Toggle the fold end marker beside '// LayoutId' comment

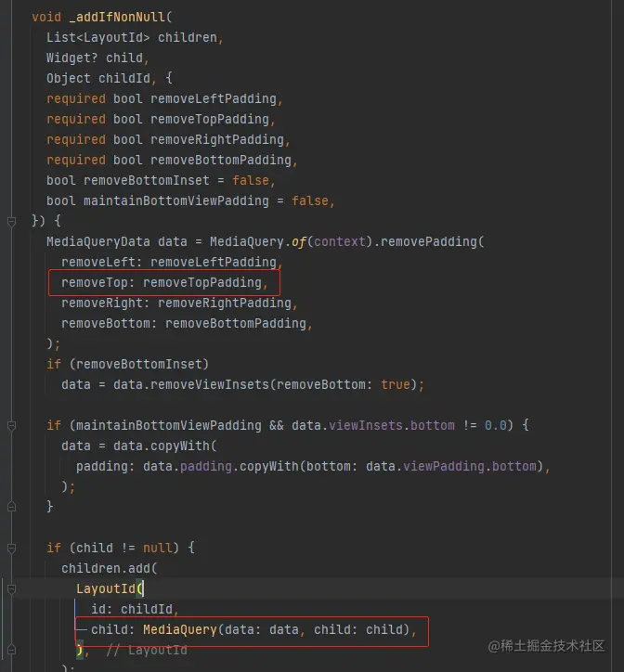point(11,650)
